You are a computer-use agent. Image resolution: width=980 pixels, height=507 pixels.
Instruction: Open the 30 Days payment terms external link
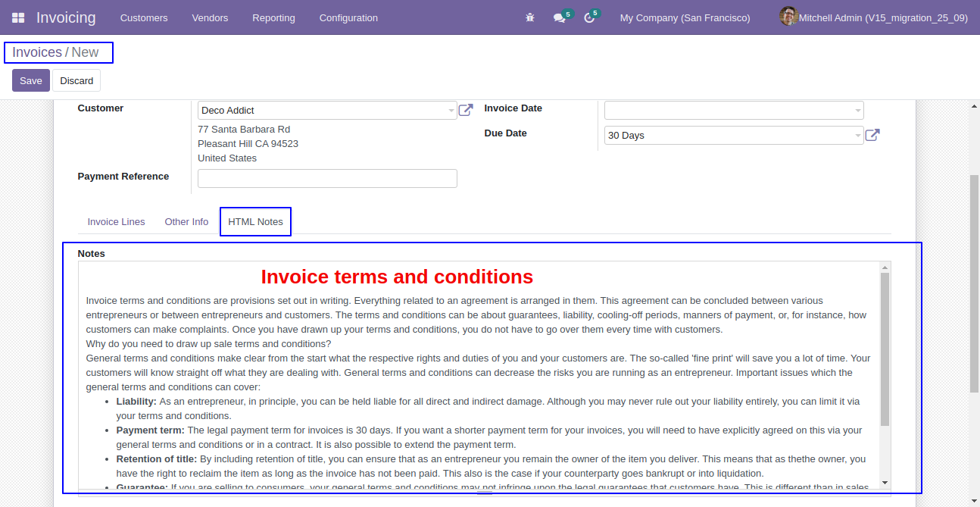coord(872,136)
